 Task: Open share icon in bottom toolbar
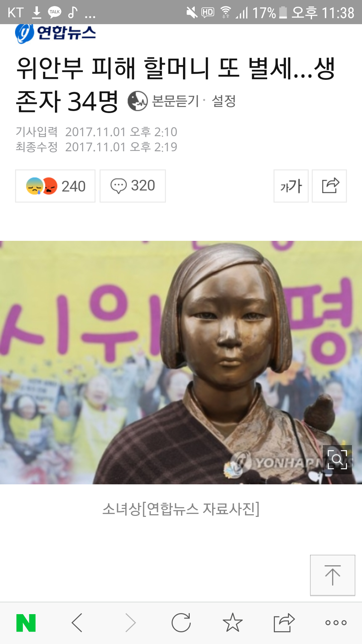point(284,623)
